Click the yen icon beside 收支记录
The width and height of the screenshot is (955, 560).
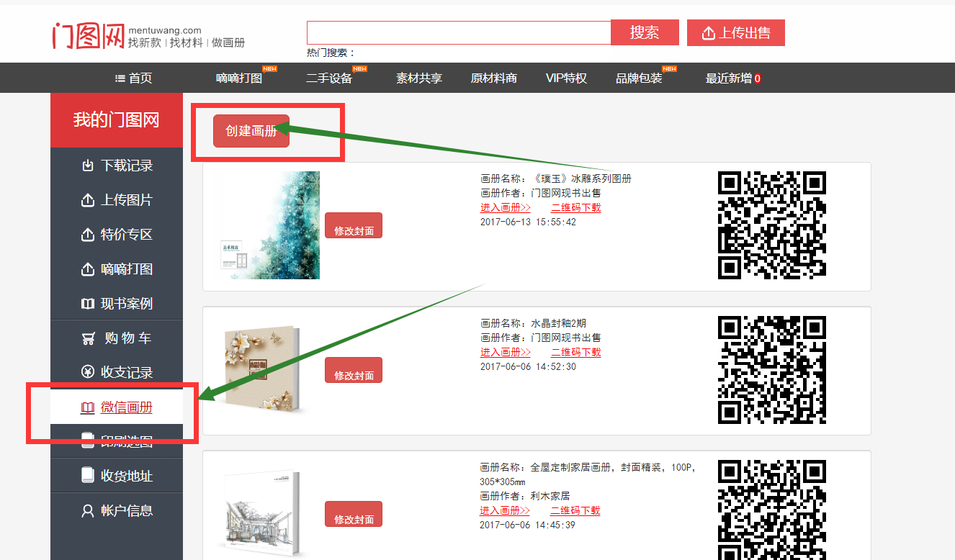(88, 373)
